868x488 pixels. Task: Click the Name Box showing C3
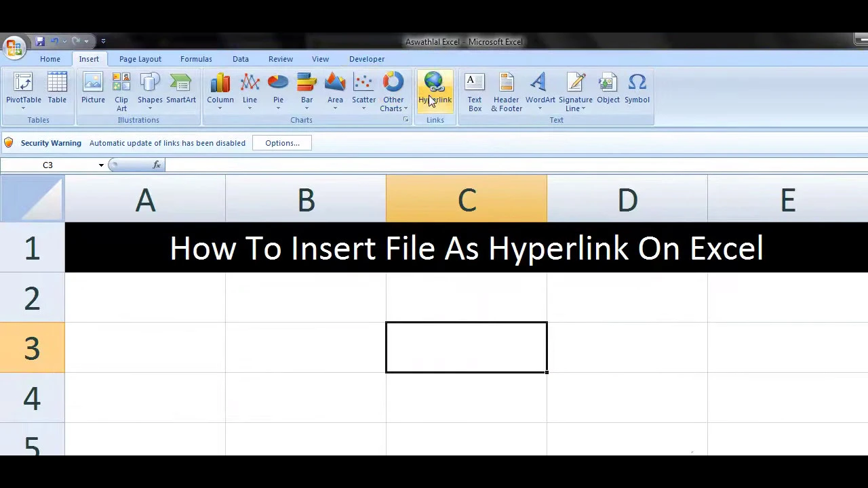48,165
